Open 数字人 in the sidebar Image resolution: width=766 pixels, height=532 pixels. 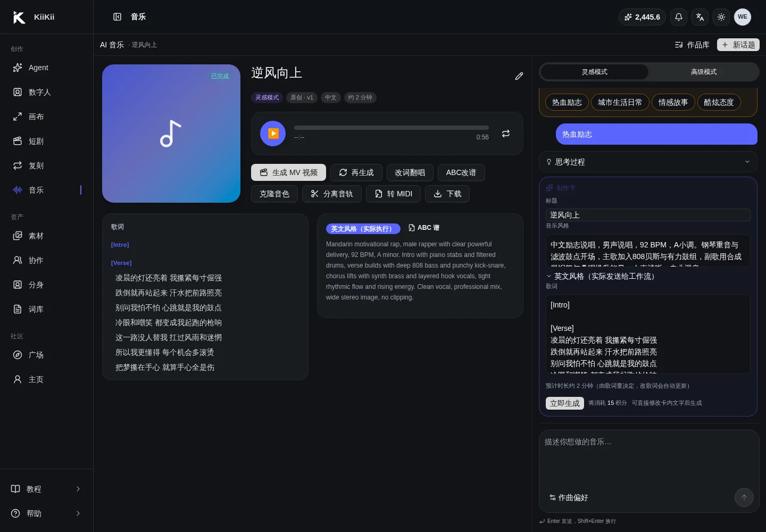point(47,92)
